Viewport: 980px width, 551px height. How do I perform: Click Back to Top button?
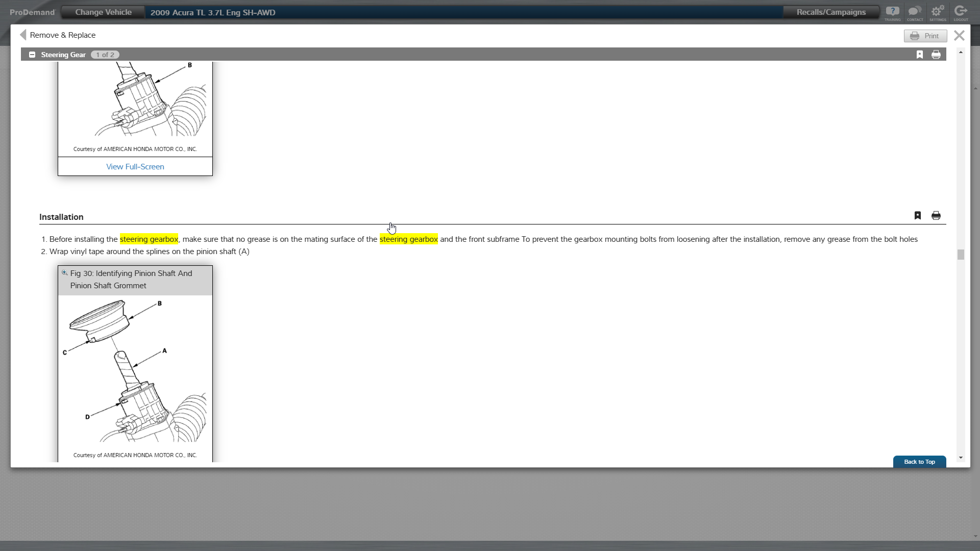coord(919,462)
